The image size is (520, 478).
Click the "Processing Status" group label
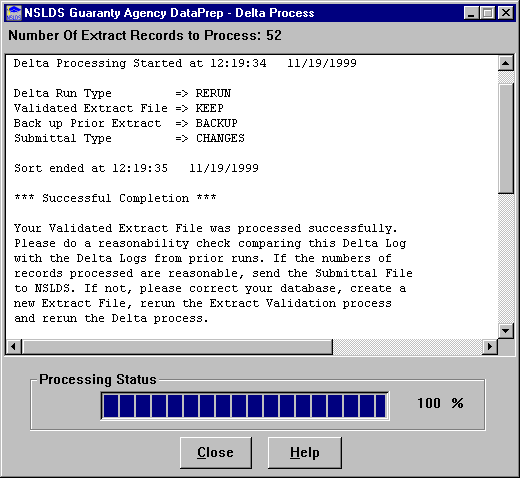[98, 379]
